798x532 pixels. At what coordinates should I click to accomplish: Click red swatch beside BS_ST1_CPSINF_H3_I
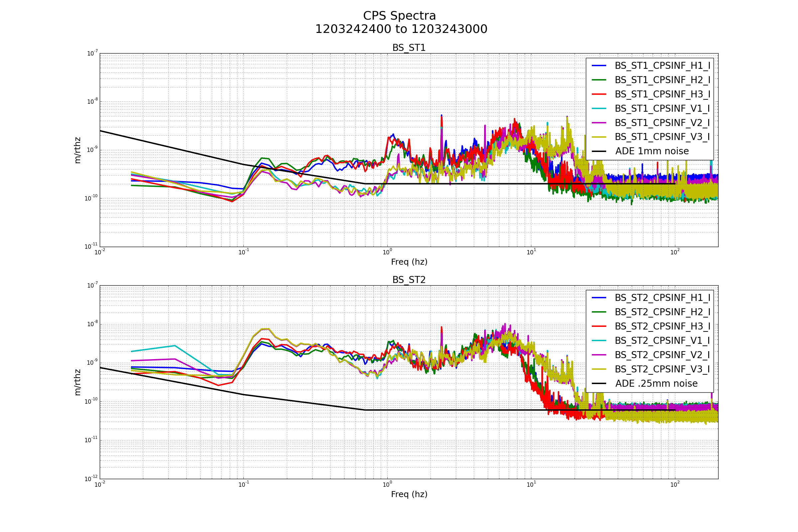pyautogui.click(x=599, y=94)
